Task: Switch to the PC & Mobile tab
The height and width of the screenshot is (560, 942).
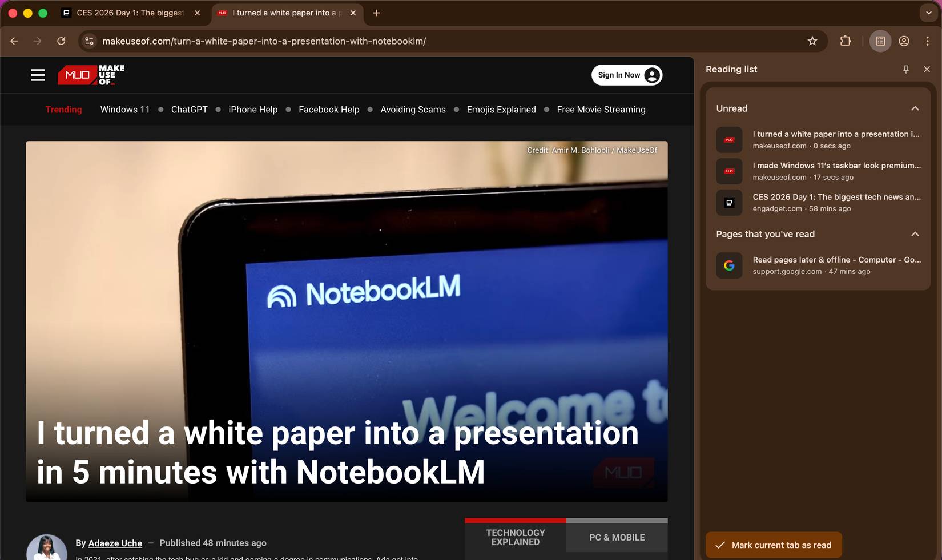Action: 616,537
